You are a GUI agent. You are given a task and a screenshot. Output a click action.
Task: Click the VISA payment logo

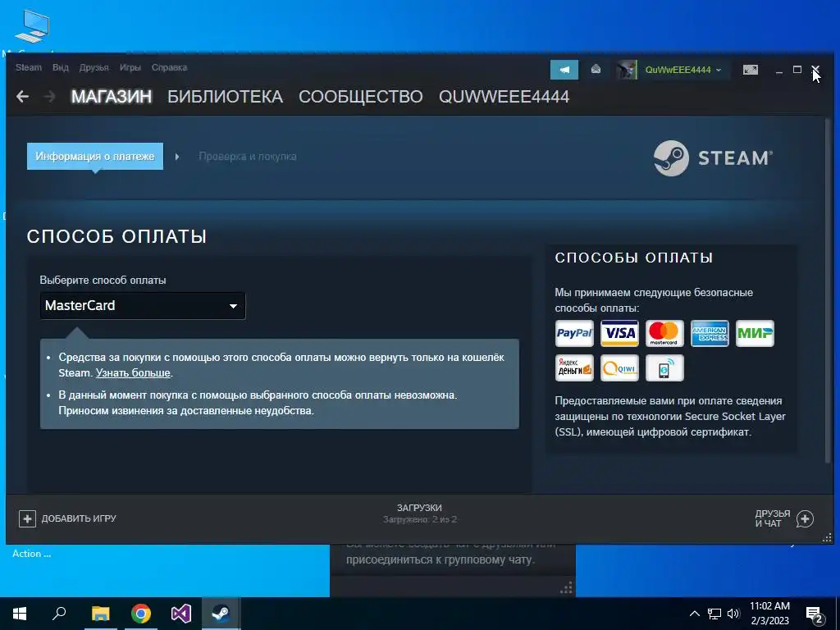coord(619,333)
